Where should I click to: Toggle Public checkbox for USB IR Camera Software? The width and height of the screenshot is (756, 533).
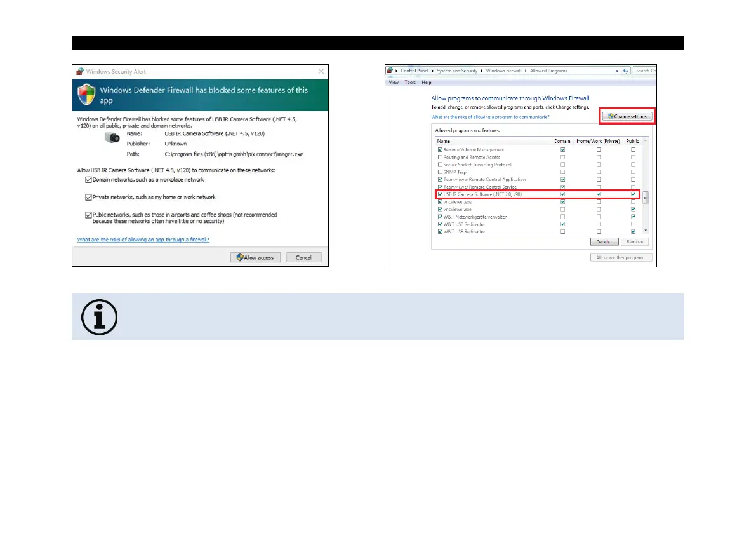(633, 194)
